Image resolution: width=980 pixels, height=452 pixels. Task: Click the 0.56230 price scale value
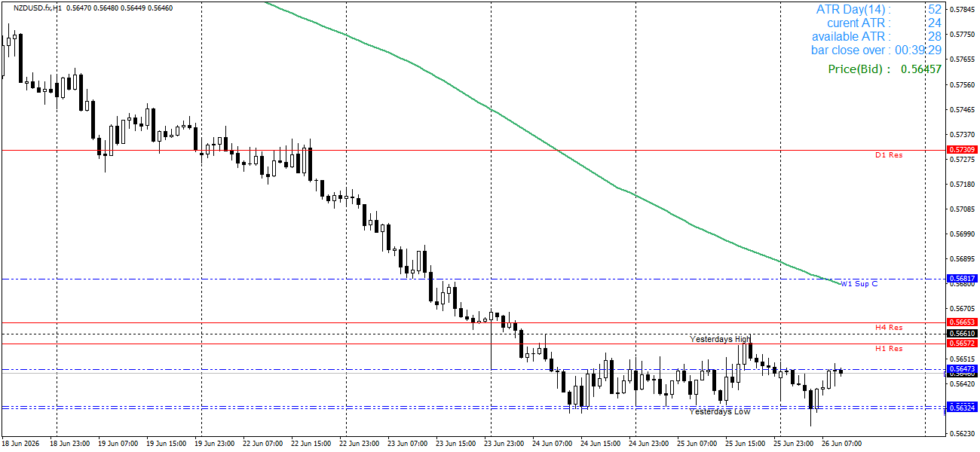tap(962, 433)
